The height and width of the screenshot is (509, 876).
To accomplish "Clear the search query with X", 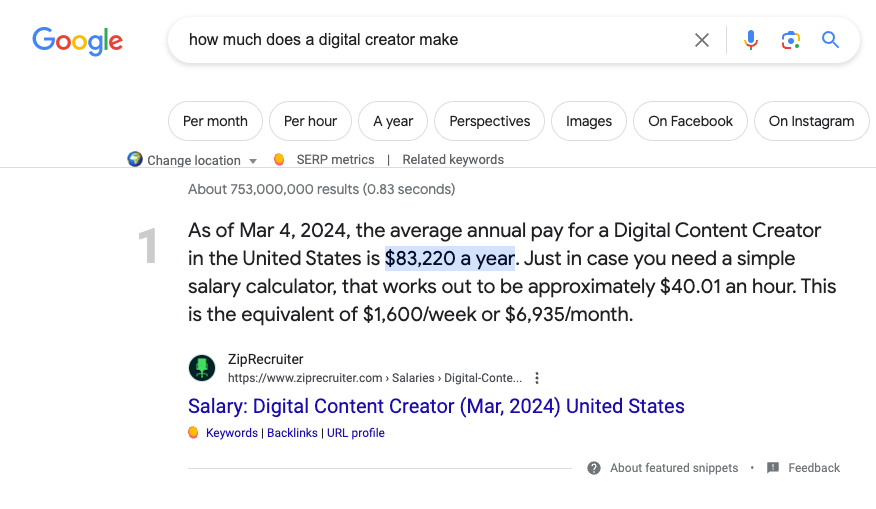I will tap(702, 40).
